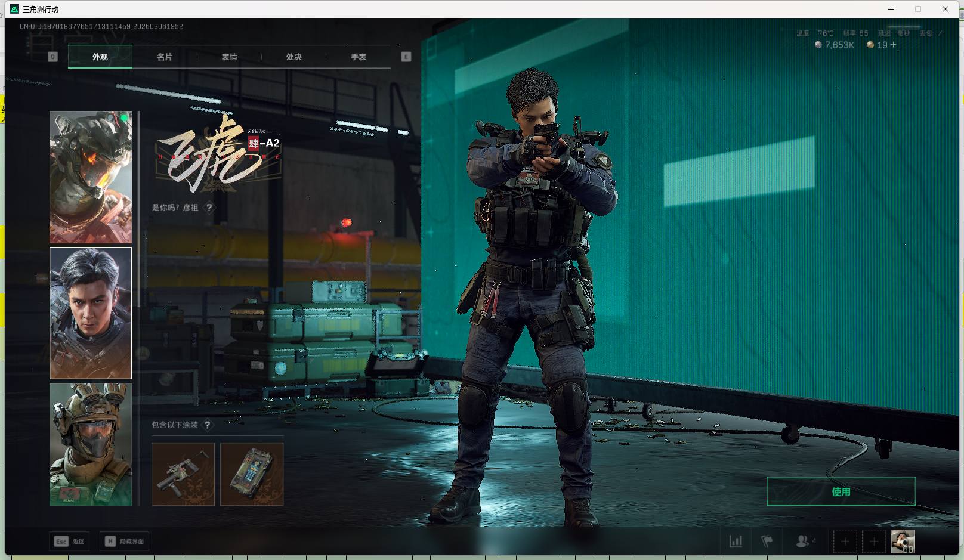Open the friends icon showing 4
This screenshot has width=964, height=560.
pos(806,542)
